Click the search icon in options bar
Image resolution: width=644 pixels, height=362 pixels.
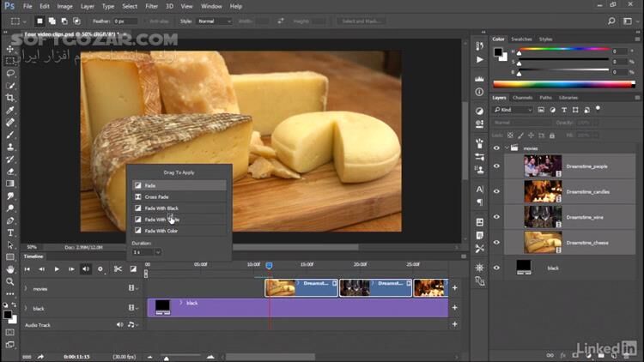pyautogui.click(x=611, y=21)
